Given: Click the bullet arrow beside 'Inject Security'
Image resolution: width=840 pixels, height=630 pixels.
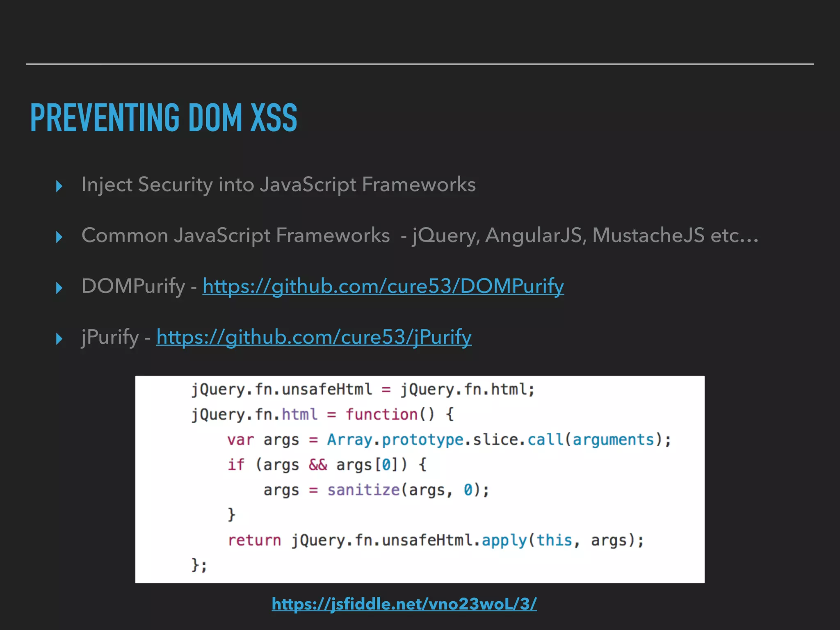Looking at the screenshot, I should 59,186.
